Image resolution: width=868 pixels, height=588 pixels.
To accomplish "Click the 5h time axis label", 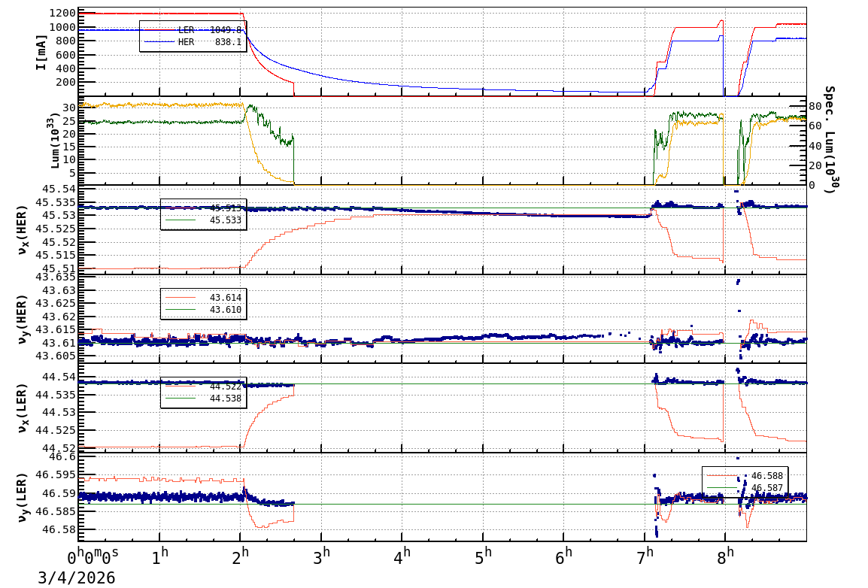I will coord(484,556).
